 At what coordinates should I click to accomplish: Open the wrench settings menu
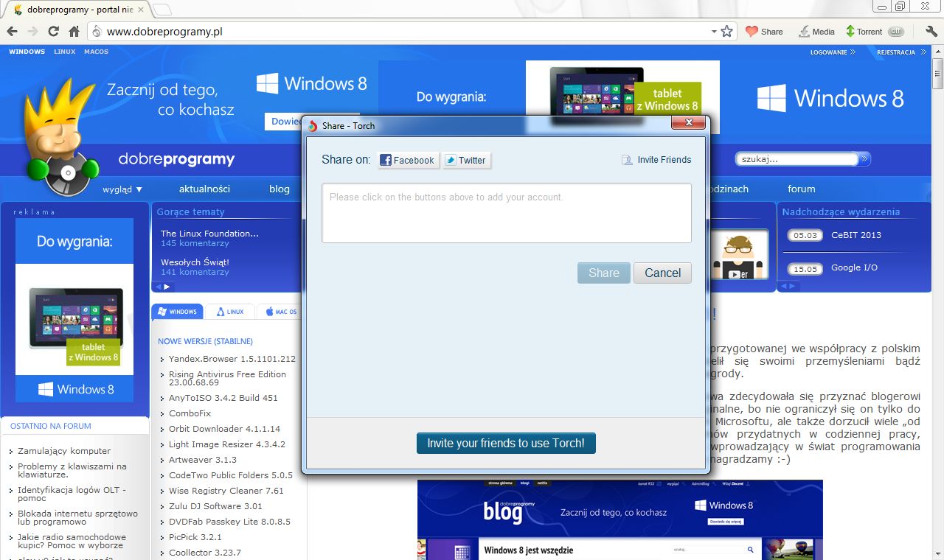click(931, 32)
